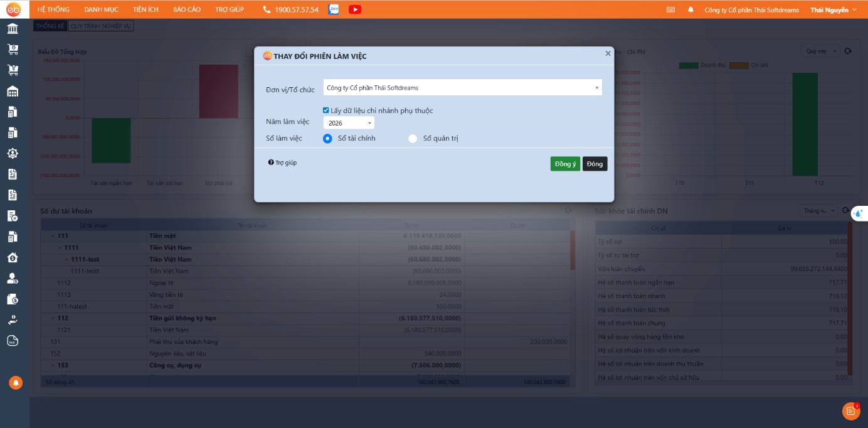This screenshot has width=868, height=428.
Task: Select the 'Sổ tài chính' radio button
Action: [327, 139]
